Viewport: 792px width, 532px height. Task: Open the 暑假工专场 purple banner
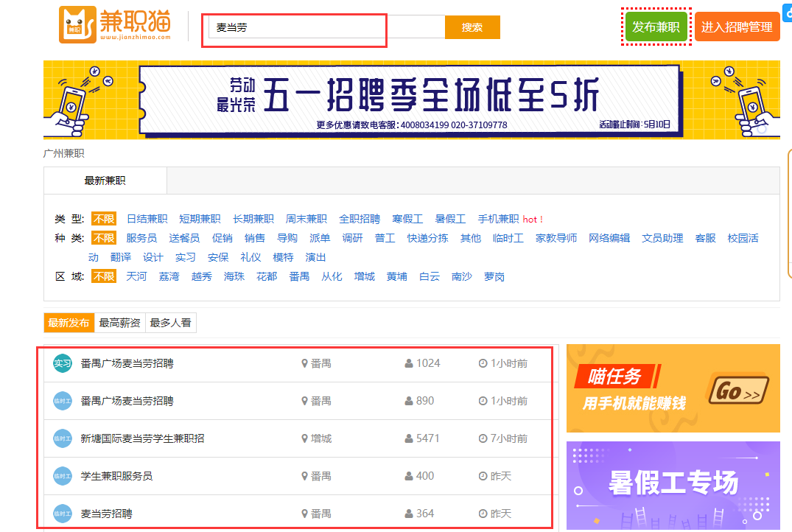(673, 486)
